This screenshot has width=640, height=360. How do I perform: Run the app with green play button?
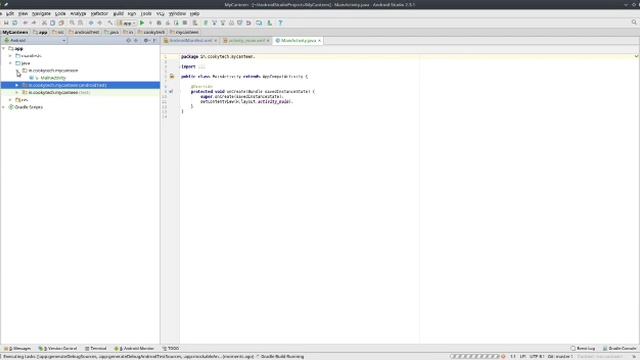pos(142,23)
